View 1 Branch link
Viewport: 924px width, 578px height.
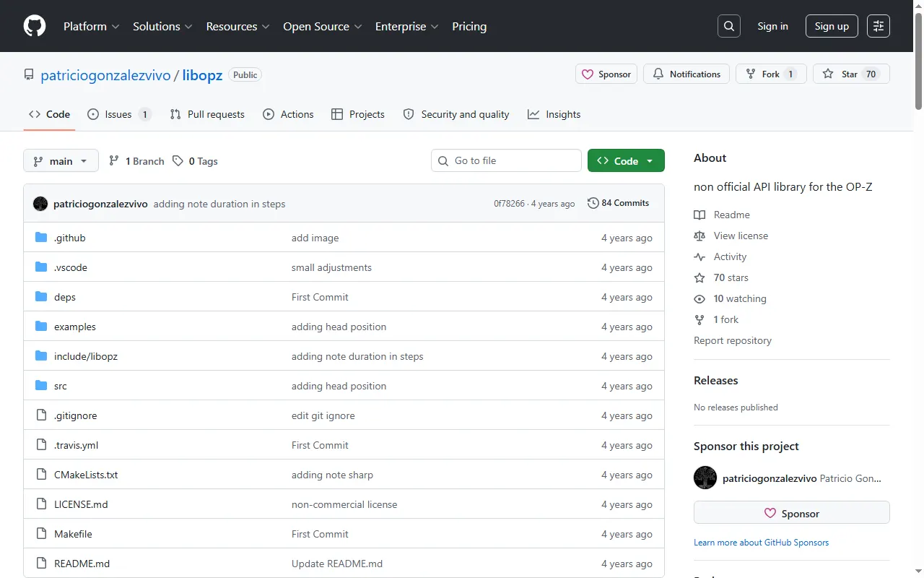pos(136,161)
